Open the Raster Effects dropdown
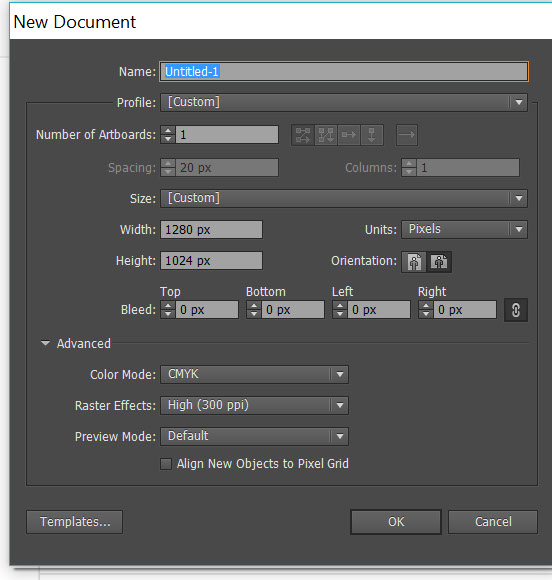 pos(254,405)
